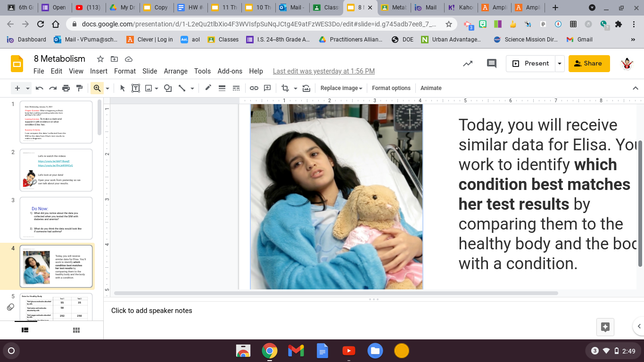
Task: Open the Last edit was yesterday link
Action: 323,71
